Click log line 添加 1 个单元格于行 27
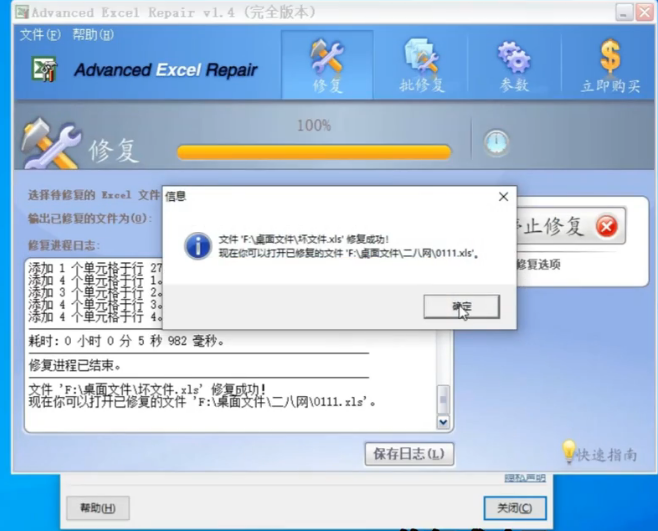The height and width of the screenshot is (531, 658). tap(95, 267)
